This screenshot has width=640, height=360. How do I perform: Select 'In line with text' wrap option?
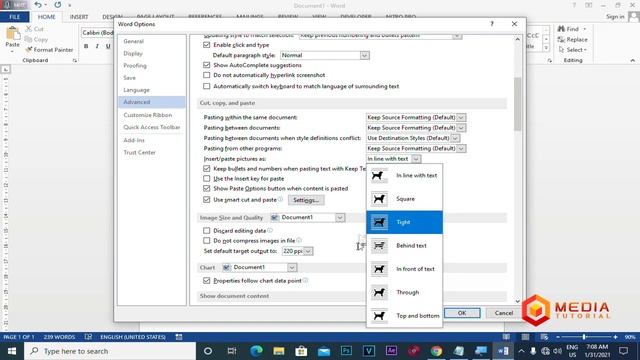(x=404, y=176)
